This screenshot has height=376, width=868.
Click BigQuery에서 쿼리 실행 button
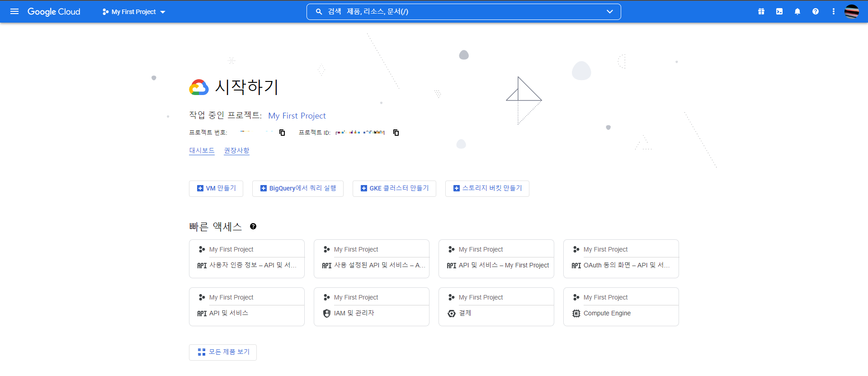tap(298, 189)
